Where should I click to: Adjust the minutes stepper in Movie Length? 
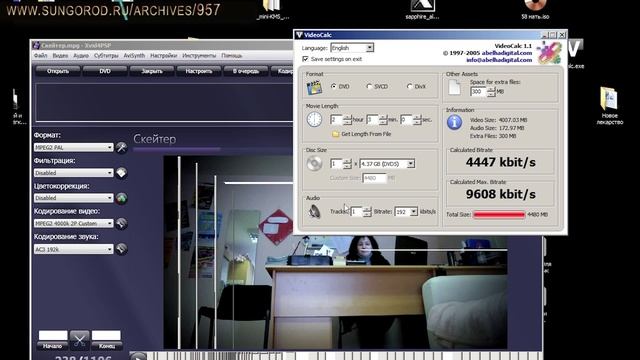(383, 120)
